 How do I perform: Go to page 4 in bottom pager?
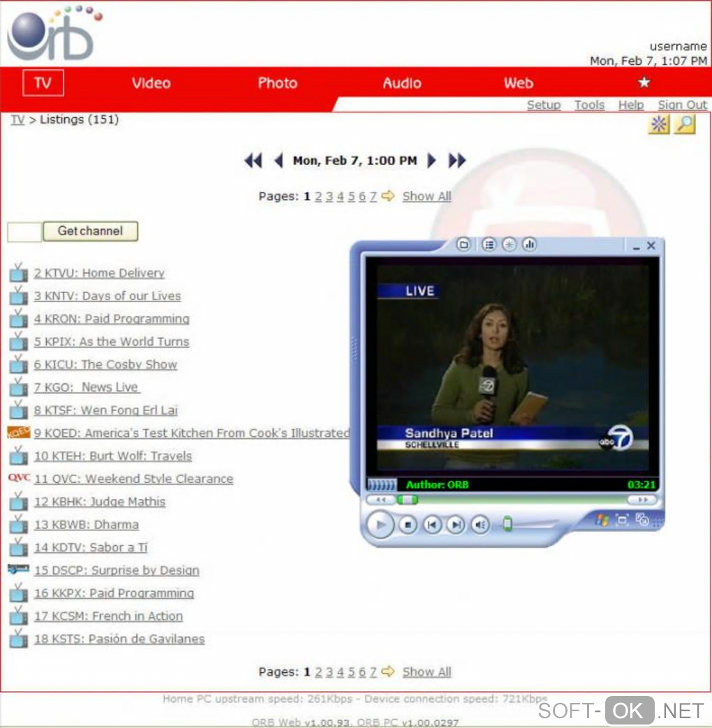click(341, 672)
